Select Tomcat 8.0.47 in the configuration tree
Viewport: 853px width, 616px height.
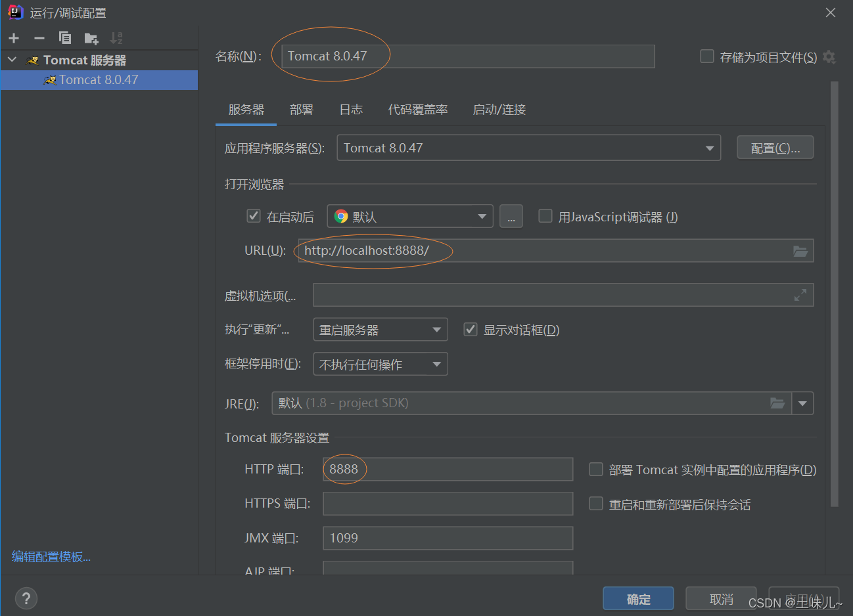(99, 79)
